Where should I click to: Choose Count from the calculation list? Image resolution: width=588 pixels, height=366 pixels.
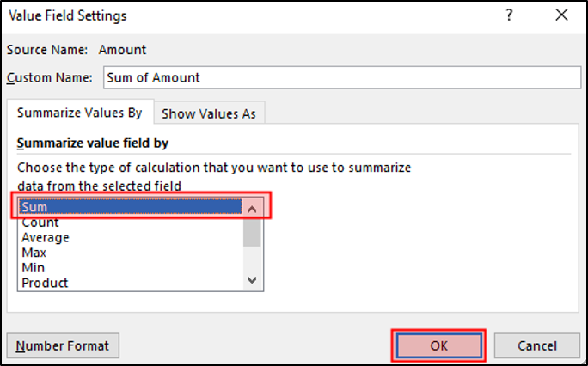click(40, 223)
